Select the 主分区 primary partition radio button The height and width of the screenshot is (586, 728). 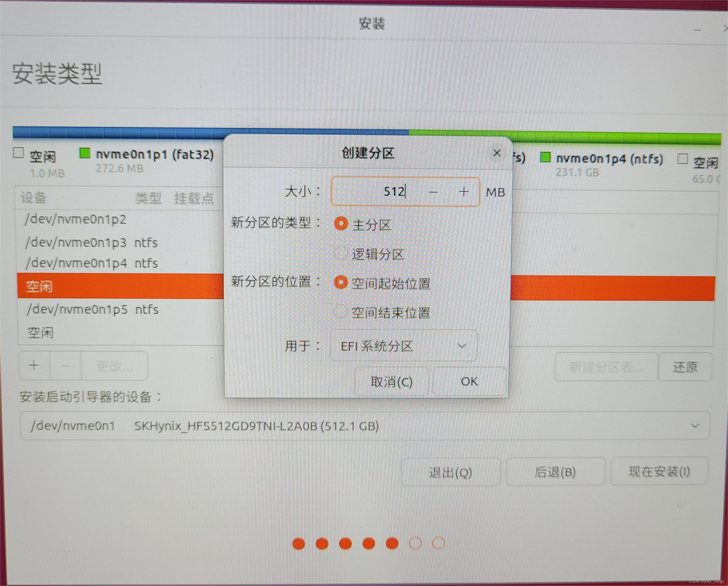(x=341, y=224)
